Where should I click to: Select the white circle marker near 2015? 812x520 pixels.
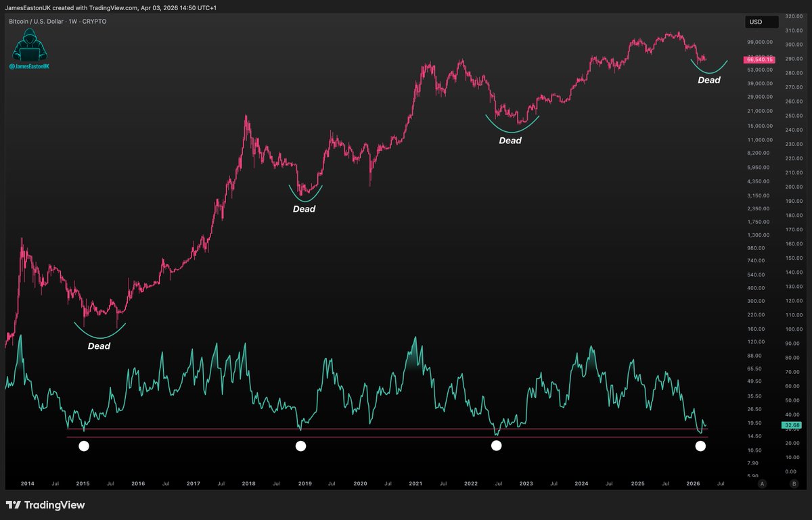(x=84, y=446)
